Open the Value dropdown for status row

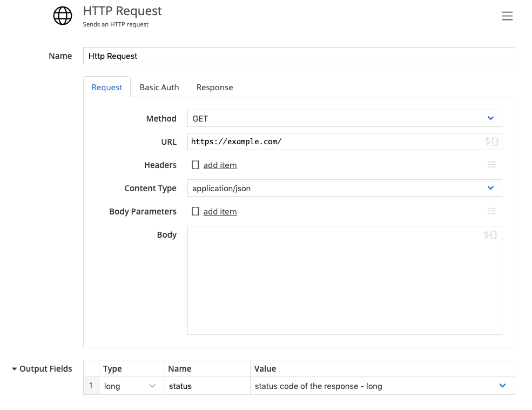[382, 386]
